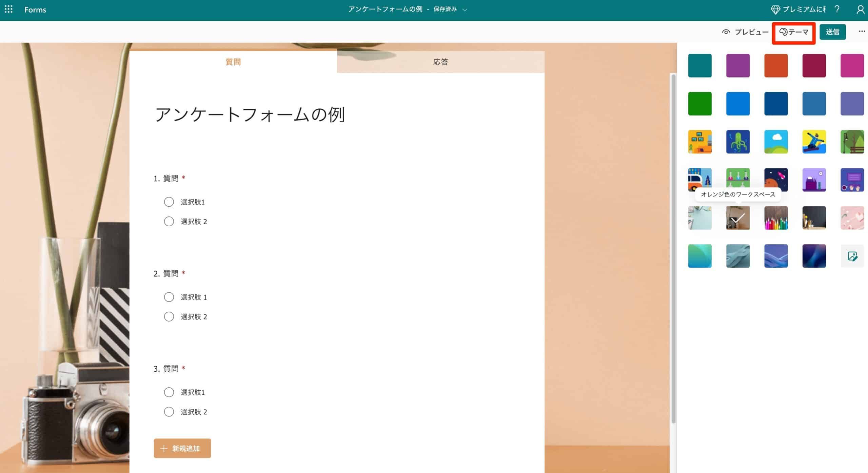This screenshot has height=473, width=868.
Task: Select 選択肢 2 radio button in question 2
Action: (169, 316)
